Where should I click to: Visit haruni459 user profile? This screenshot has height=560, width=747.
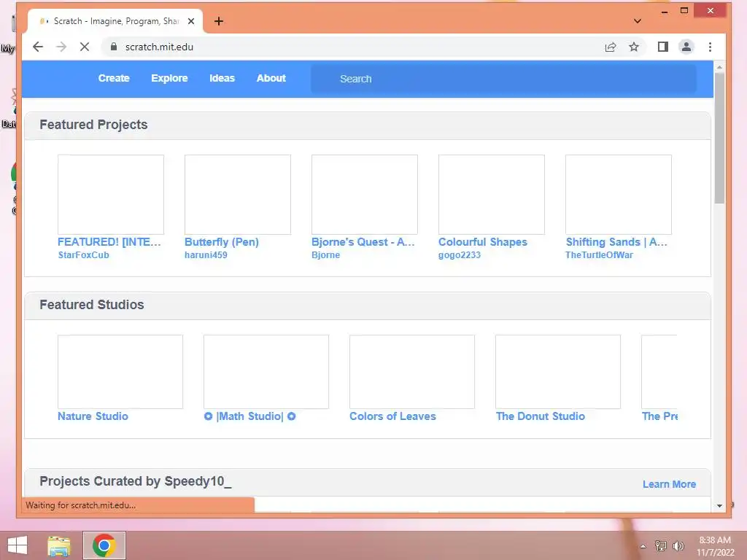point(206,254)
